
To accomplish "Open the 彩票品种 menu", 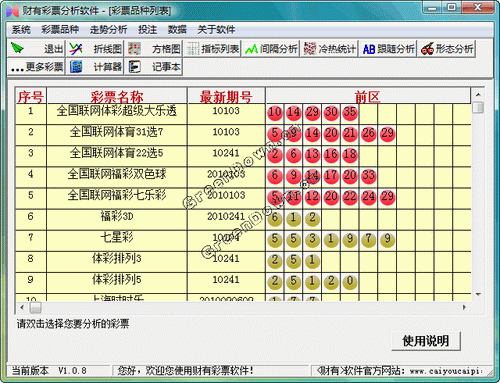I will coord(60,30).
